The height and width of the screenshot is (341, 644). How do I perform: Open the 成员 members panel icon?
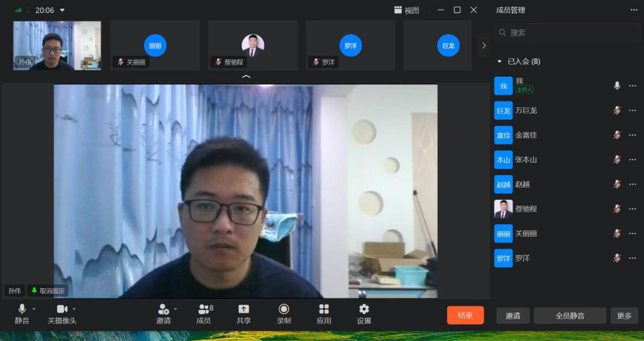pos(204,310)
